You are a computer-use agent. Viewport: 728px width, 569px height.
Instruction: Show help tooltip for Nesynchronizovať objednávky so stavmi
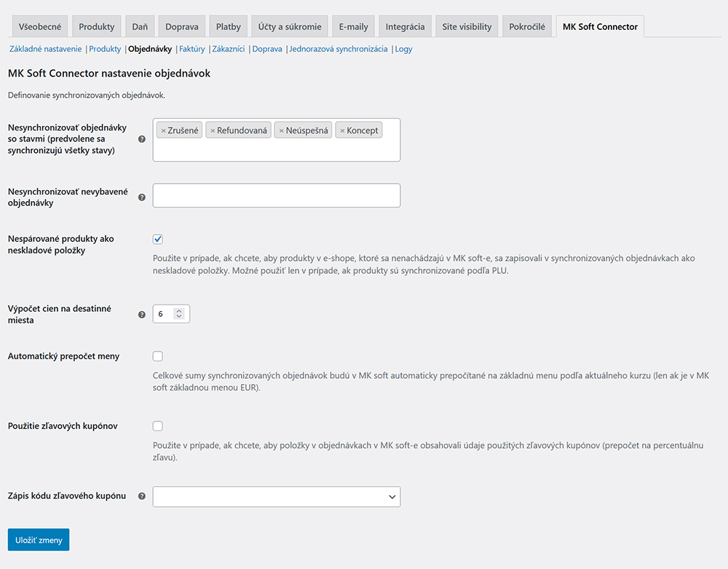142,138
